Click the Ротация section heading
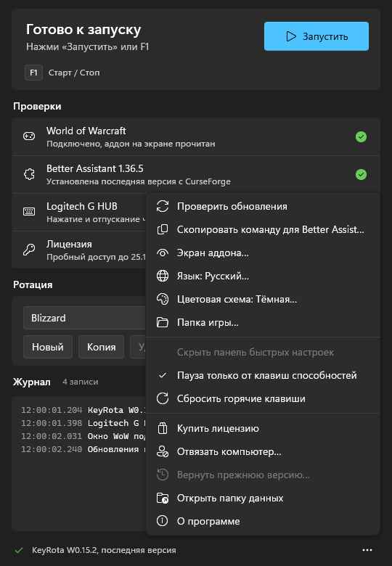 (x=33, y=284)
